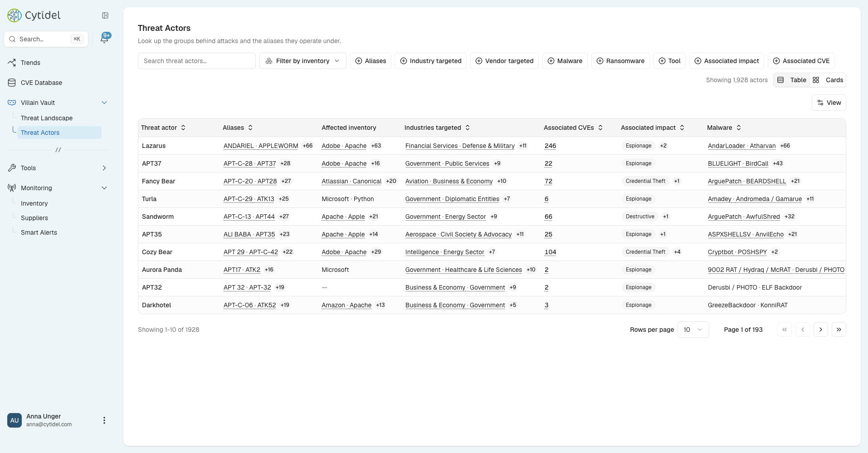The height and width of the screenshot is (453, 868).
Task: Open Darkhotel Amazon · Apache inventory link
Action: coord(346,305)
